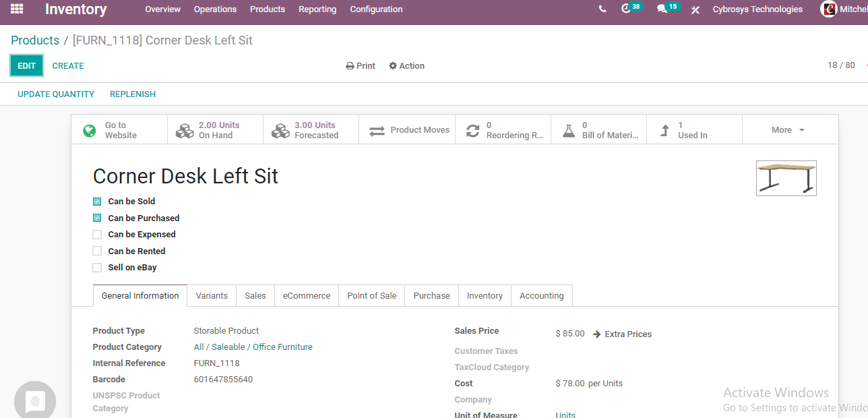Click the gear icon beside Action

(x=393, y=66)
